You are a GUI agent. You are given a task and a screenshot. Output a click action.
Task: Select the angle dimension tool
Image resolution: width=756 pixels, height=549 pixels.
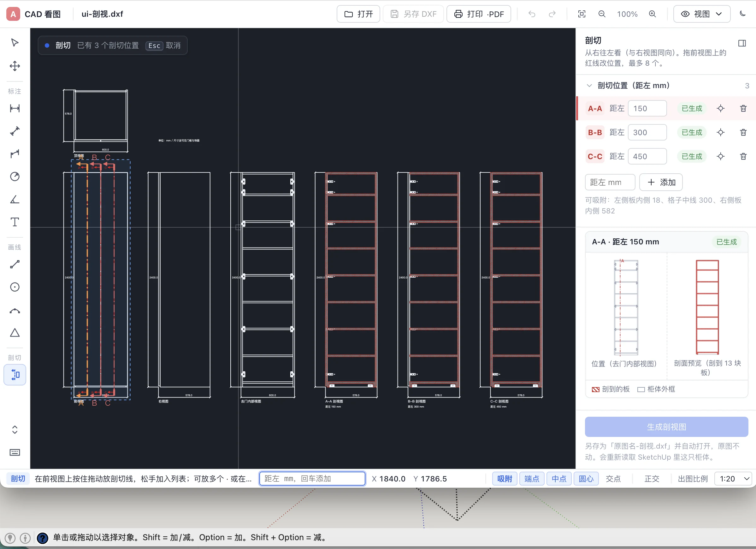pyautogui.click(x=15, y=200)
